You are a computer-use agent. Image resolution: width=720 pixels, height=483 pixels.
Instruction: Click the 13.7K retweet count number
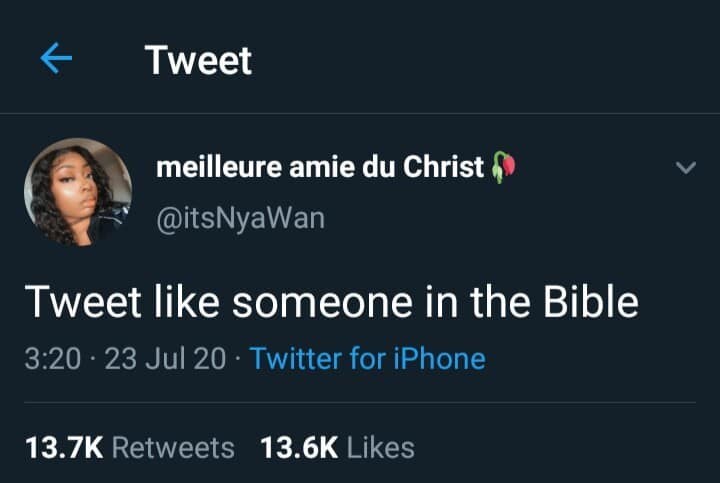click(x=64, y=446)
